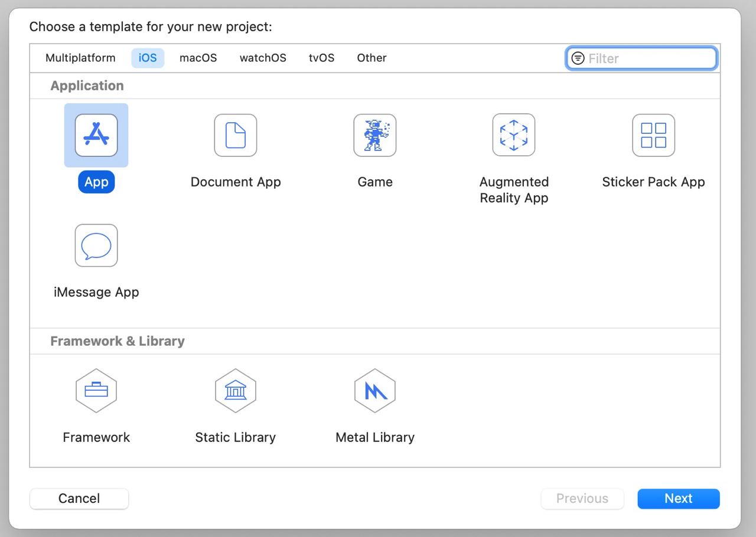Open the Other tab
The height and width of the screenshot is (537, 756).
click(x=372, y=58)
